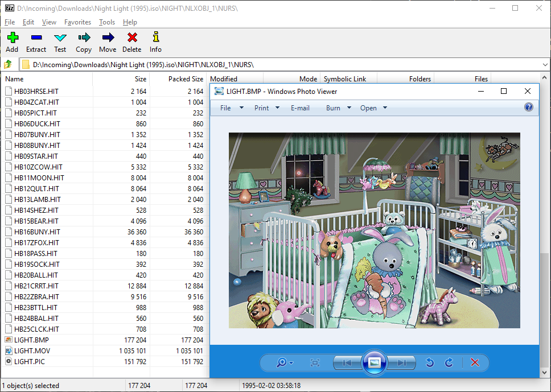Select the HB12QULT.HIT file
551x392 pixels.
[x=36, y=189]
